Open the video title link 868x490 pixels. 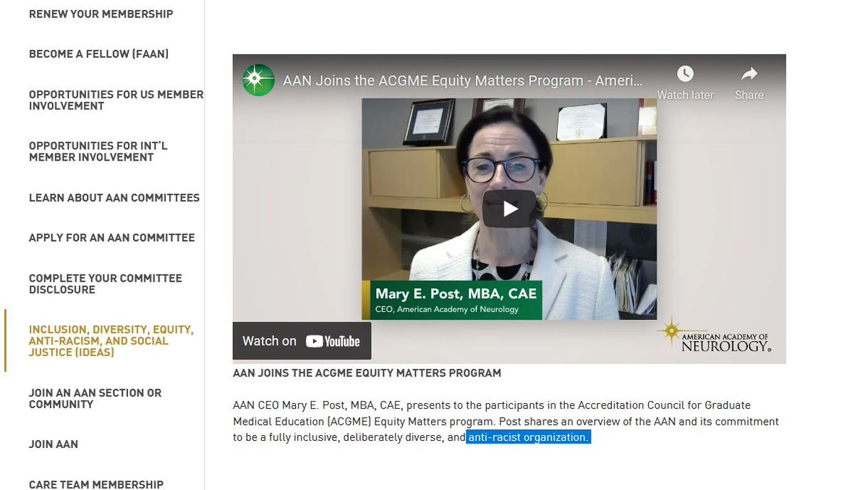click(x=462, y=80)
